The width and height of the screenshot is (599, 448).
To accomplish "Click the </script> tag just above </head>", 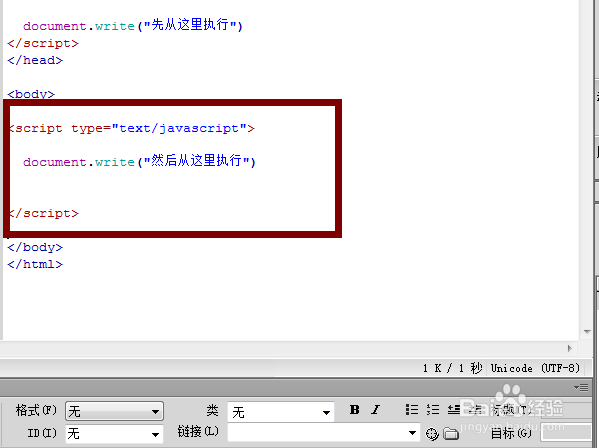I will [x=43, y=43].
